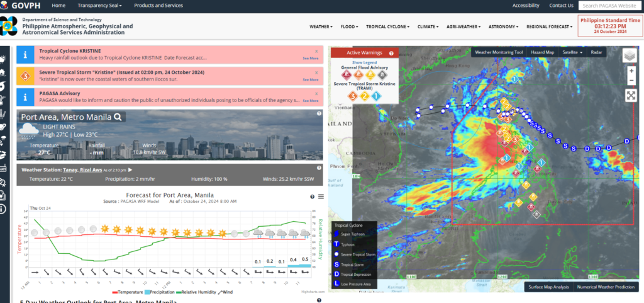Viewport: 644px width, 303px height.
Task: Click the PAGASA agency logo
Action: pos(9,26)
